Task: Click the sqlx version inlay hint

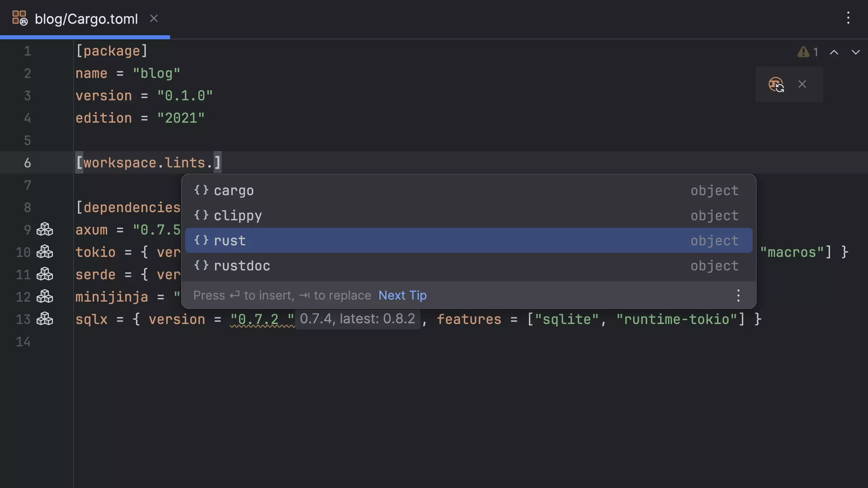Action: pos(357,319)
